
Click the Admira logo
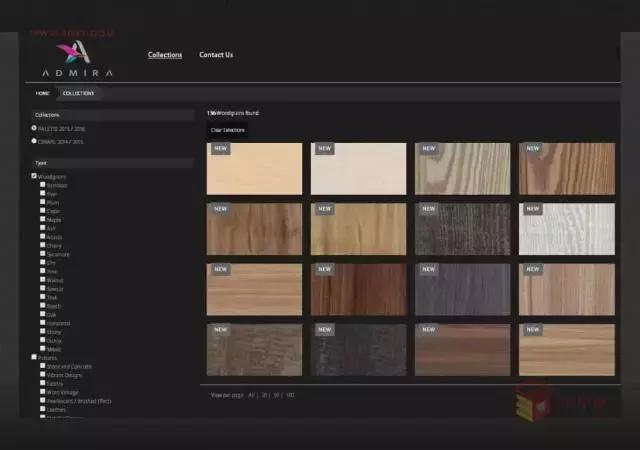tap(77, 58)
